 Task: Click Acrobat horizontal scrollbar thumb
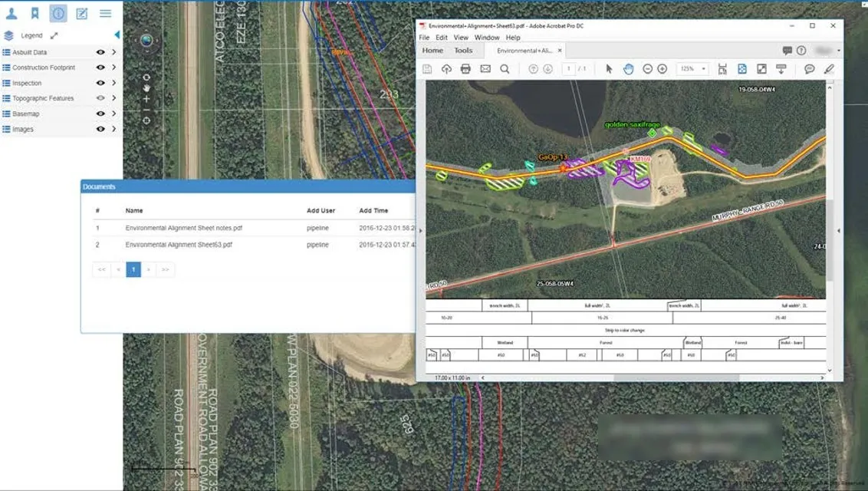click(x=676, y=377)
